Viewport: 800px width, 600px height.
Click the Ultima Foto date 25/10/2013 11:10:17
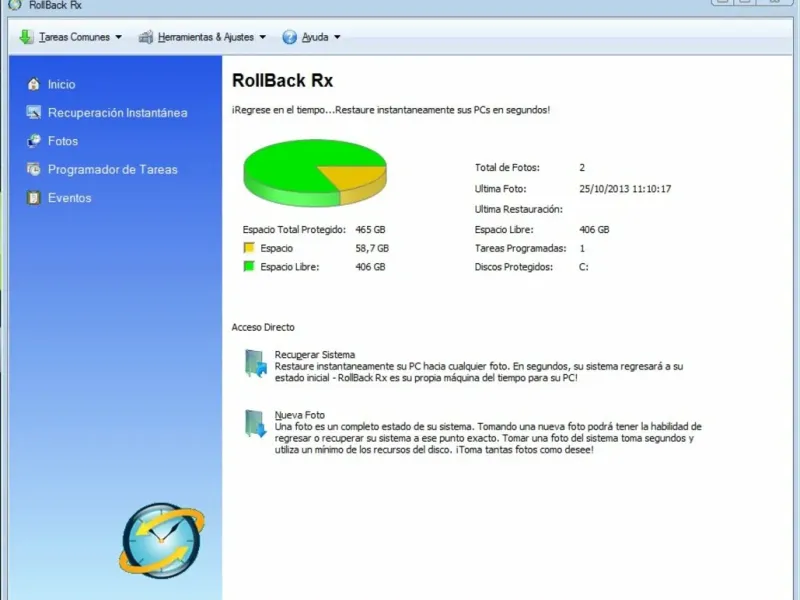tap(625, 189)
